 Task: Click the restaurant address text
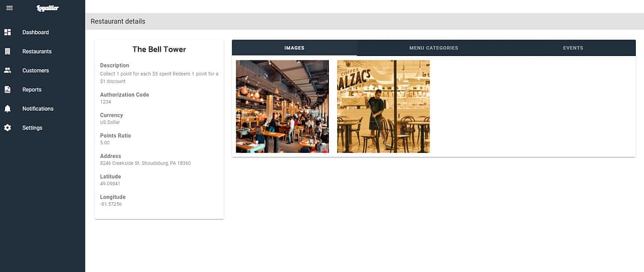145,163
